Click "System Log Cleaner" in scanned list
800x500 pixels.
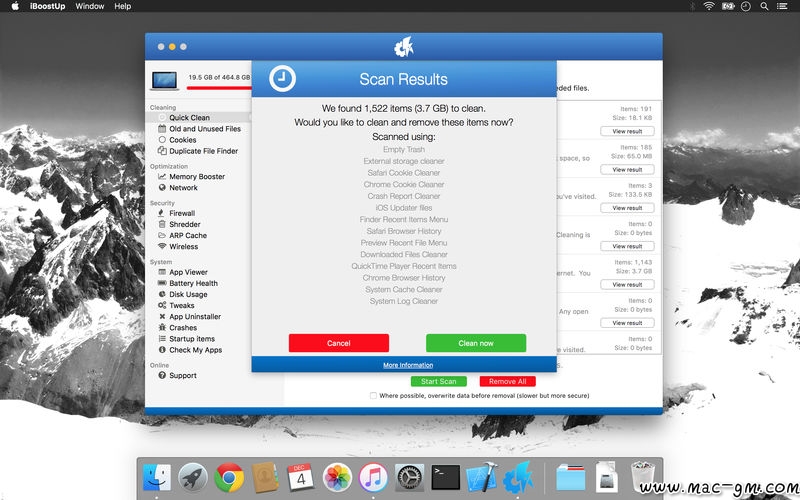(404, 301)
